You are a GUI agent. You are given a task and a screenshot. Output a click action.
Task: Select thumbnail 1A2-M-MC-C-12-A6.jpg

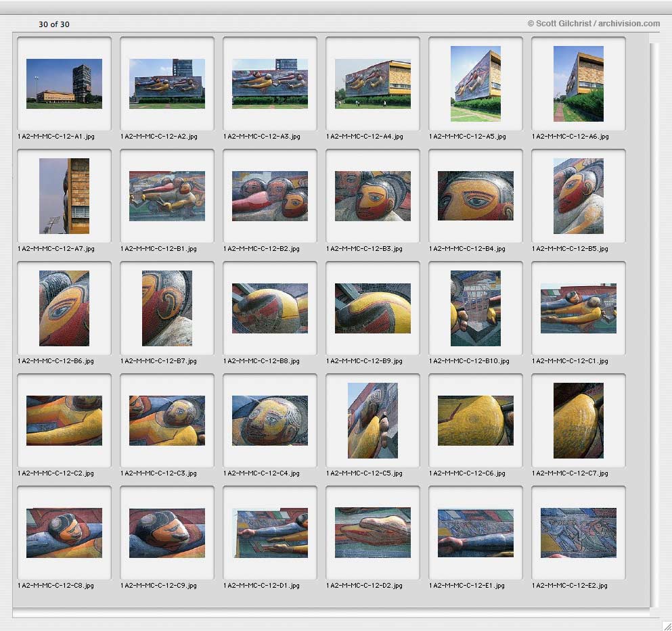[579, 84]
